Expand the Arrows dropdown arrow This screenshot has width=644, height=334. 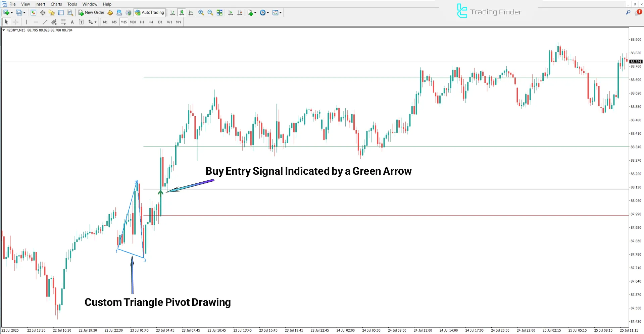96,22
